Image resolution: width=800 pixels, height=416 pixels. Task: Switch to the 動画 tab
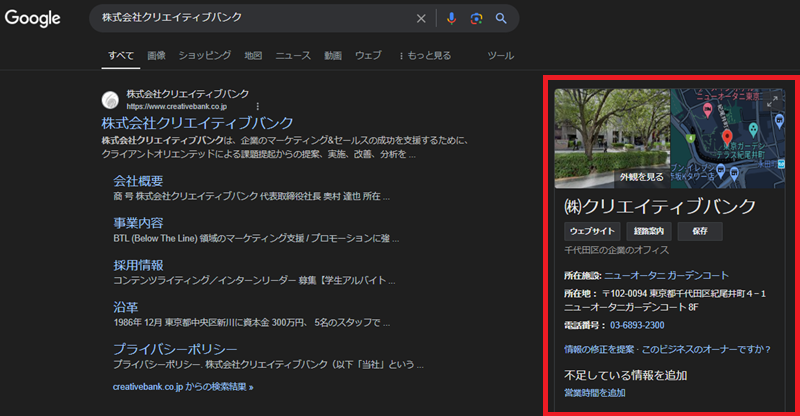coord(333,55)
